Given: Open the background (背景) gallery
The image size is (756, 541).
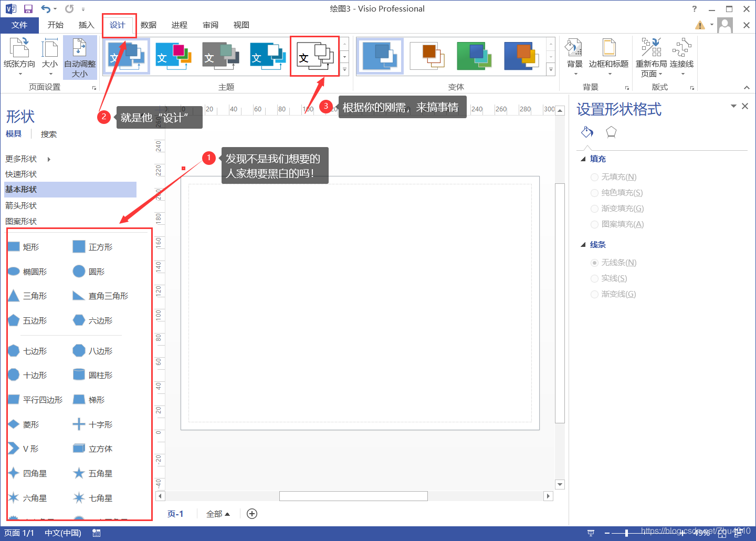Looking at the screenshot, I should (x=574, y=57).
